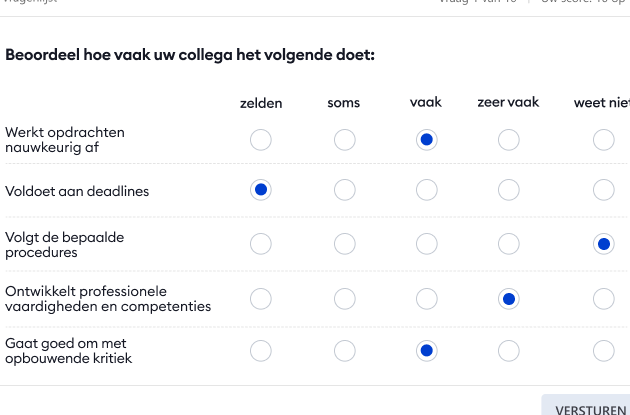Choose 'zeer vaak' for Werkt opdrachten nauwkeurig af
This screenshot has height=415, width=630.
[509, 140]
